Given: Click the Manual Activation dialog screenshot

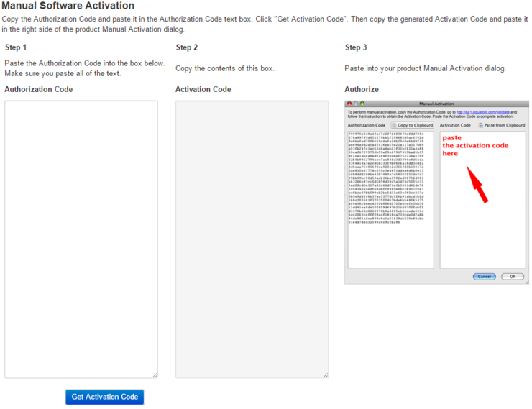Looking at the screenshot, I should 436,192.
